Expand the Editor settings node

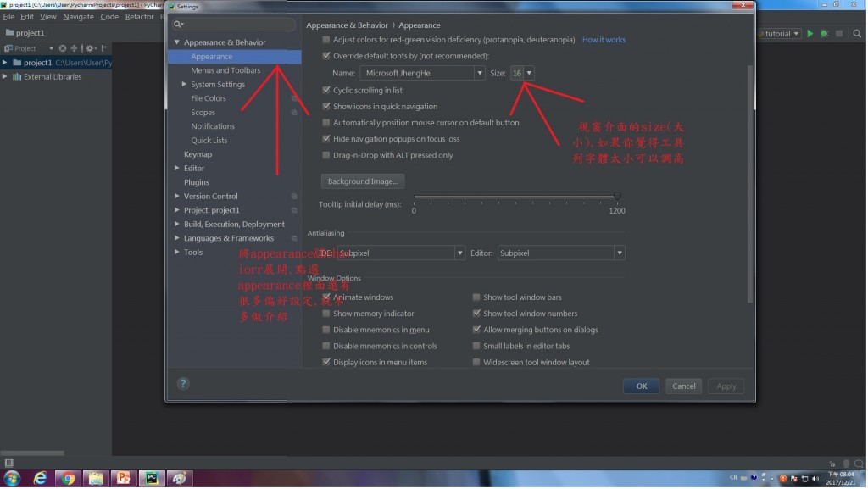click(x=177, y=168)
